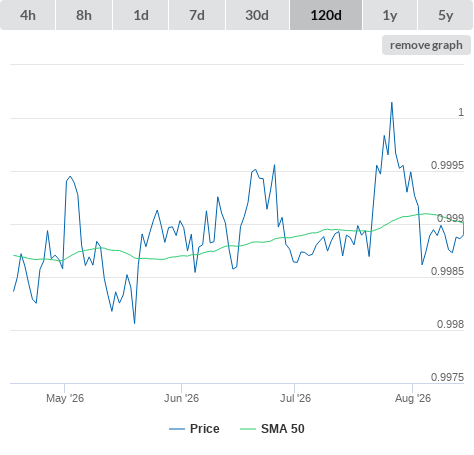Click the active 120d tab
Screen dimensions: 474x455
[x=326, y=15]
